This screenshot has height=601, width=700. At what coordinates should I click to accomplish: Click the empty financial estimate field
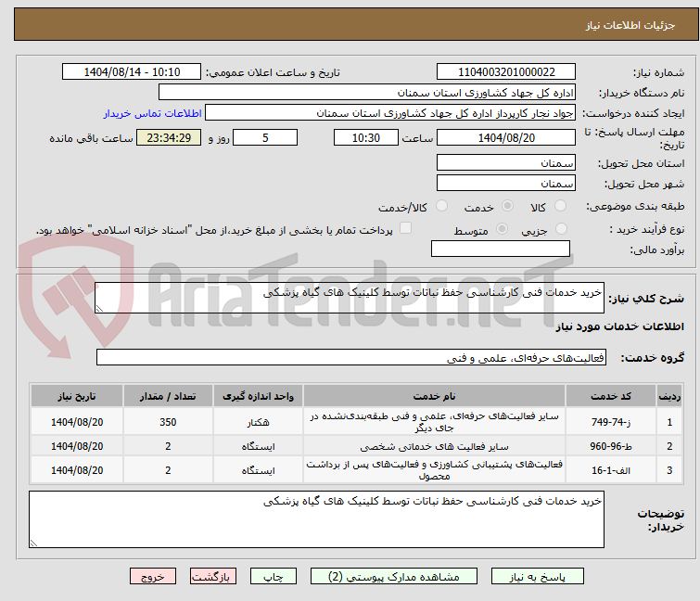pyautogui.click(x=501, y=249)
